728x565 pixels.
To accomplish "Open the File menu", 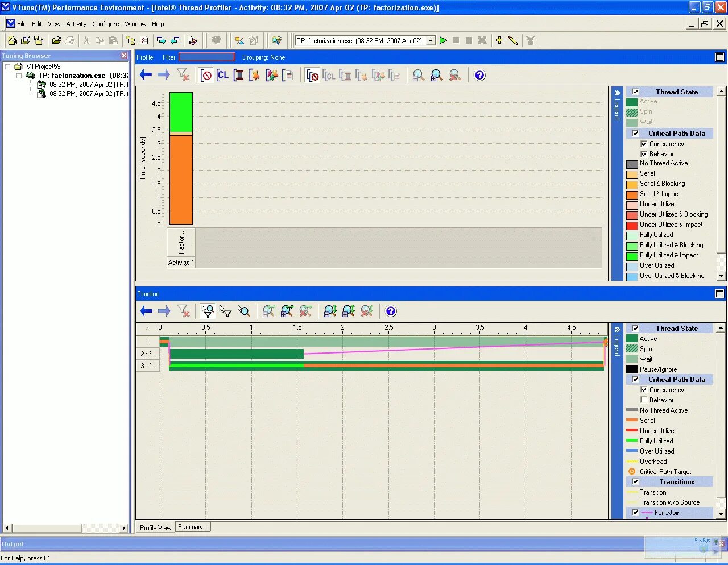I will pos(22,24).
